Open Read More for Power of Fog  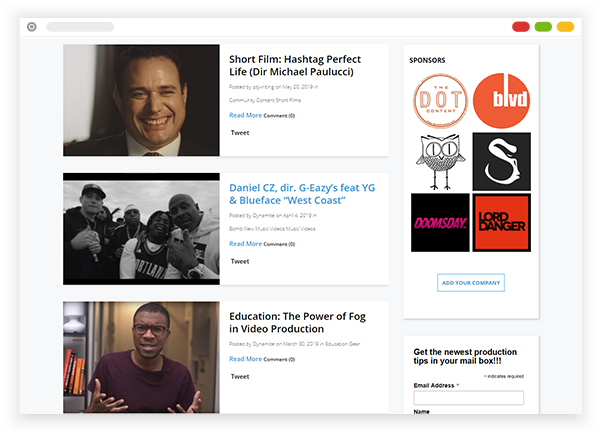pyautogui.click(x=245, y=359)
